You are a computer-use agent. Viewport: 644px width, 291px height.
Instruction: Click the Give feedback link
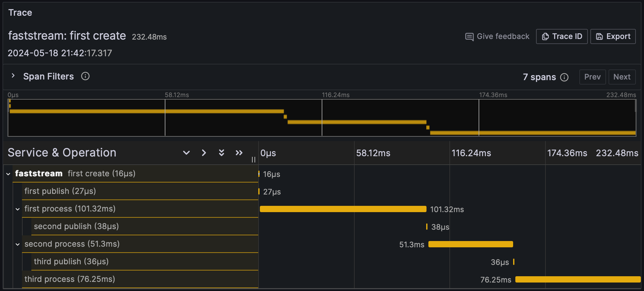pyautogui.click(x=497, y=36)
